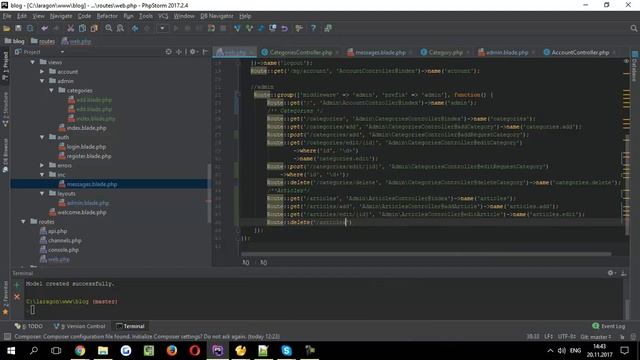Collapse the layouts folder
This screenshot has width=640, height=360.
(x=42, y=193)
